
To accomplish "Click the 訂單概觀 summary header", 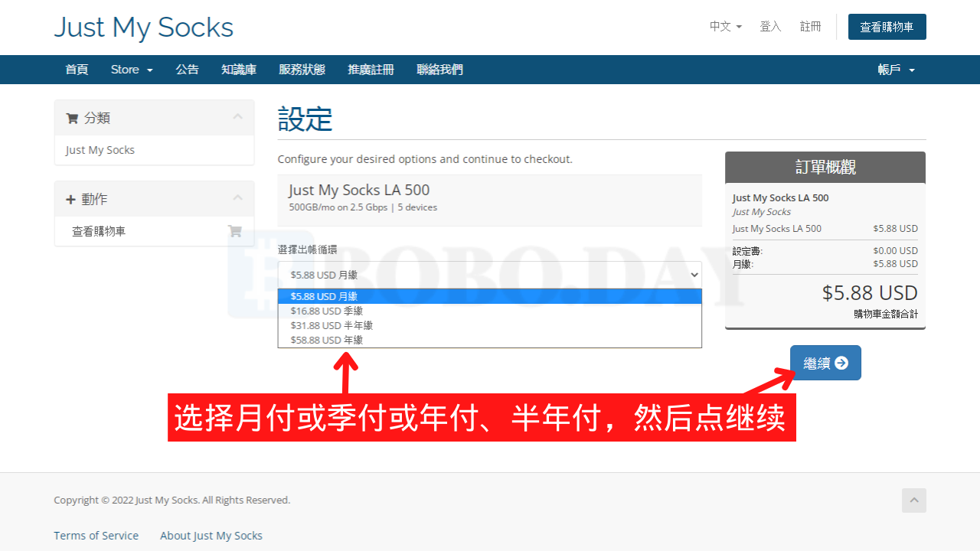I will pos(825,168).
